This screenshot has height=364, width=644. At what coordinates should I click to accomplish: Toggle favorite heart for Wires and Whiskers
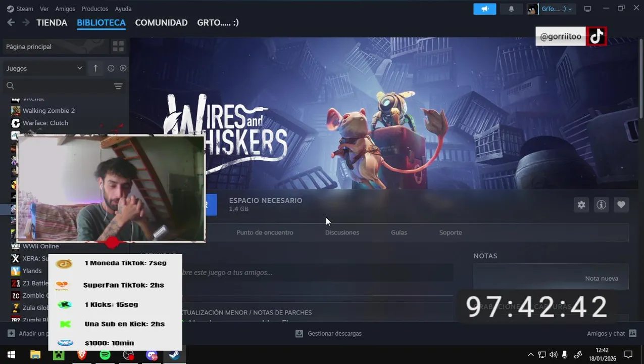[621, 205]
